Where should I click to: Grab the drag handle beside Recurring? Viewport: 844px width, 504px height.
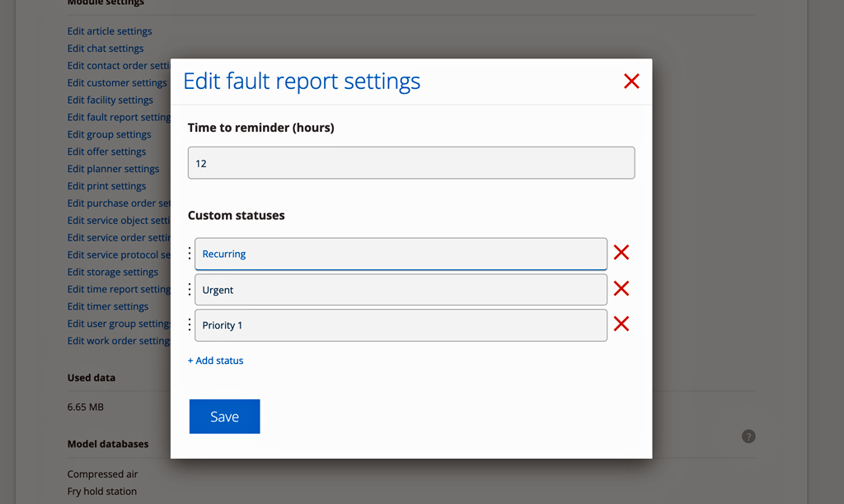pyautogui.click(x=190, y=254)
